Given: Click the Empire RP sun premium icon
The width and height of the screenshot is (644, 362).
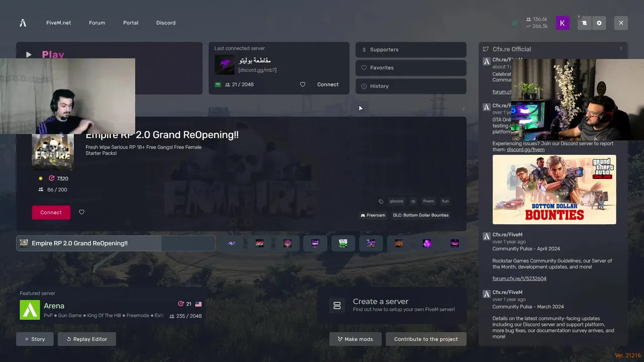Looking at the screenshot, I should click(41, 178).
